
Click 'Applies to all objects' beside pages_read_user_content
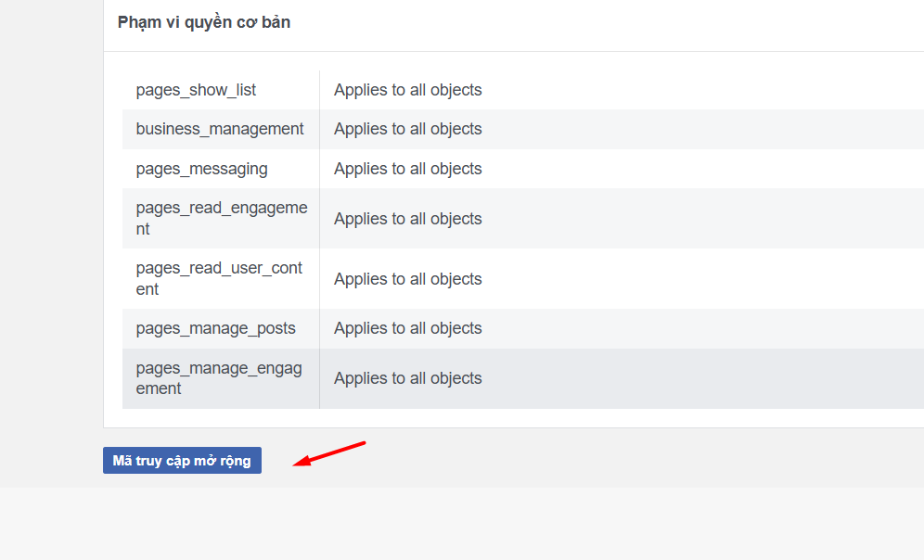tap(408, 279)
